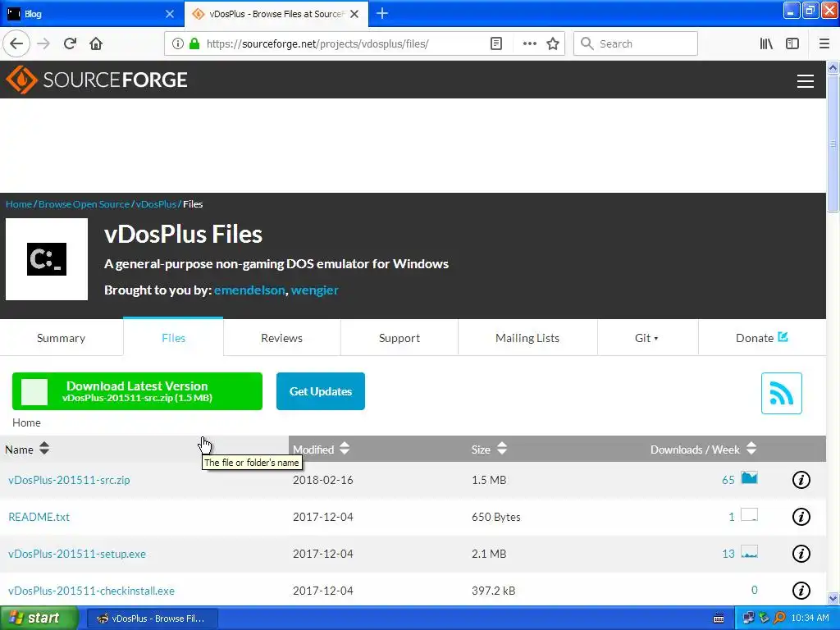
Task: Click the 13 downloads count link
Action: (x=728, y=554)
